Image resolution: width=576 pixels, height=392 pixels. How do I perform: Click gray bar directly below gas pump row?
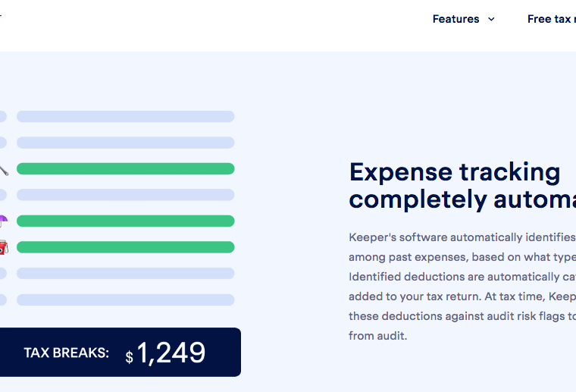coord(126,273)
